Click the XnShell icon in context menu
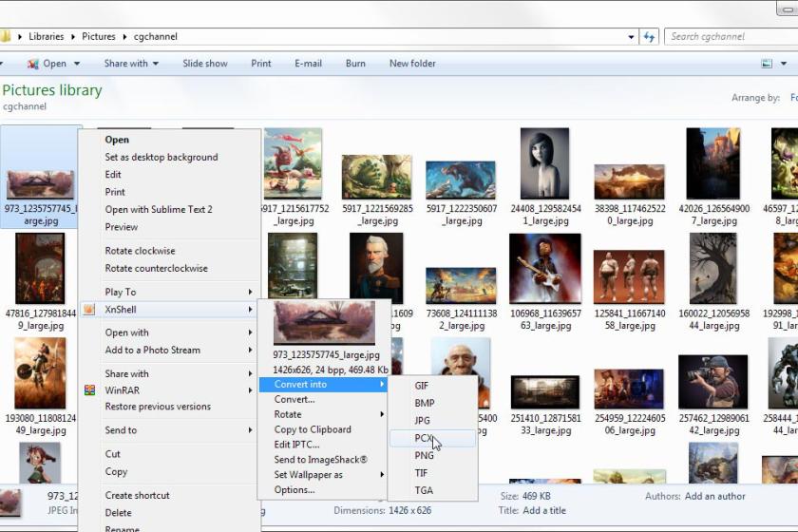This screenshot has width=798, height=532. (89, 309)
